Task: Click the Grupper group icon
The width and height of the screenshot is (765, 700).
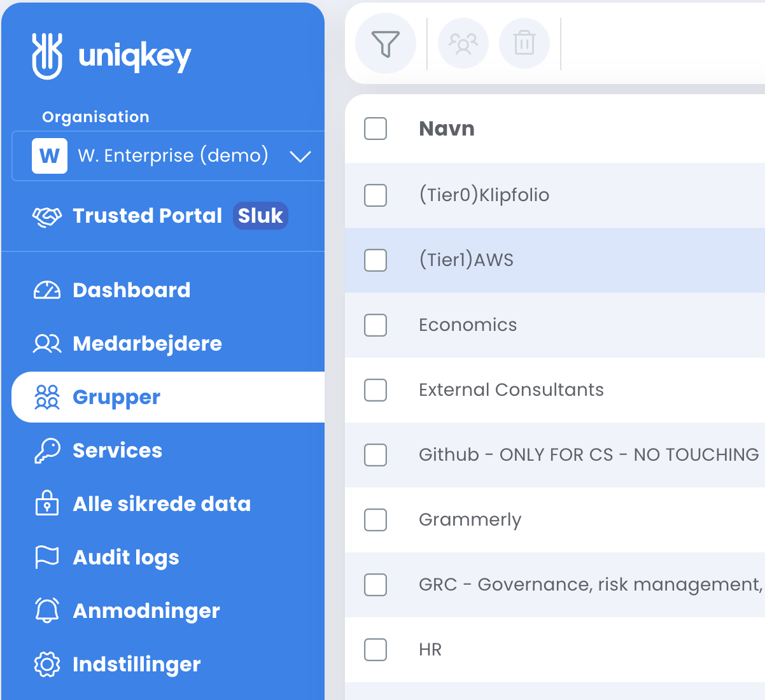Action: [x=47, y=397]
